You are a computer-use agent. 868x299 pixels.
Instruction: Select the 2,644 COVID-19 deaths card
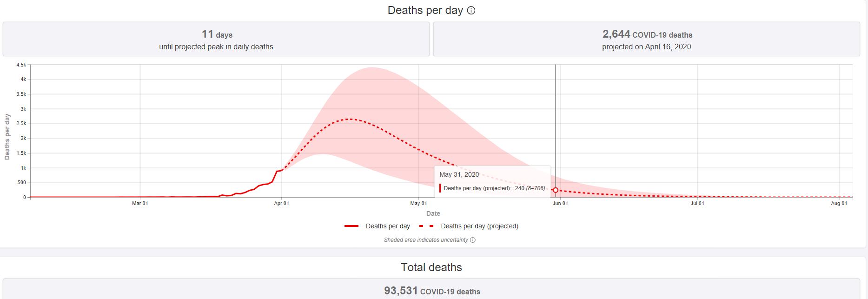(x=646, y=40)
